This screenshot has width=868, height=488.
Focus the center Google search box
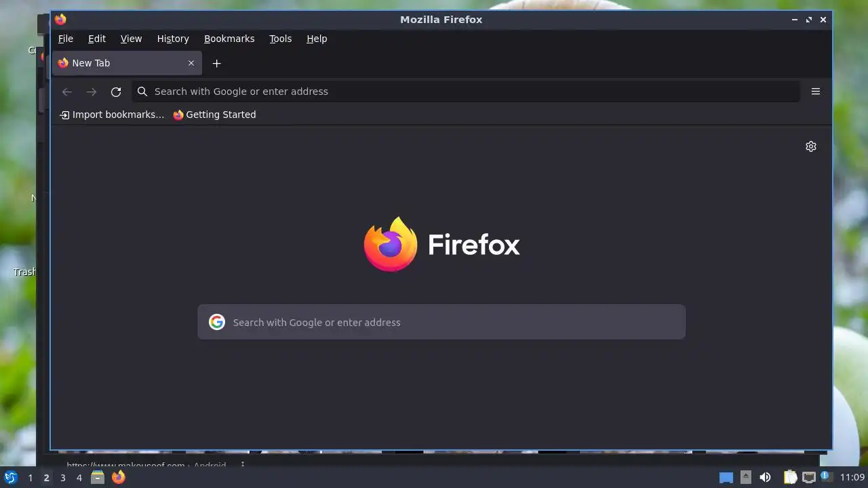441,322
